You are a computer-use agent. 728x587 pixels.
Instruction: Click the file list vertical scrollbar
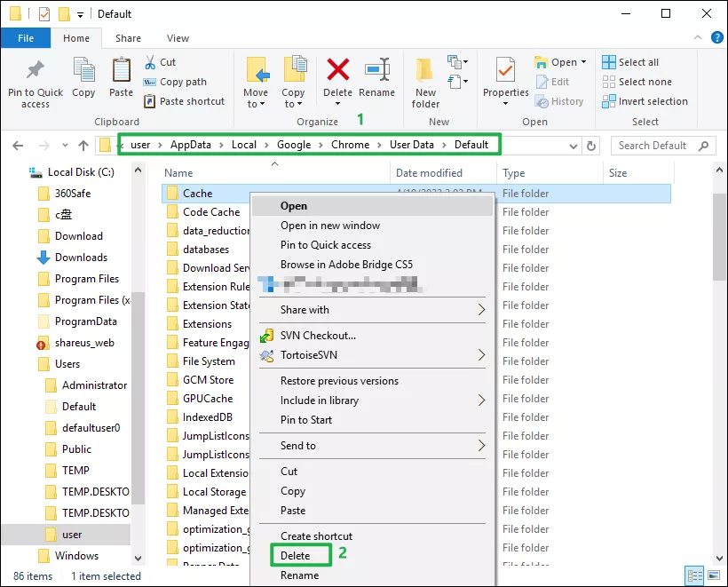coord(719,237)
